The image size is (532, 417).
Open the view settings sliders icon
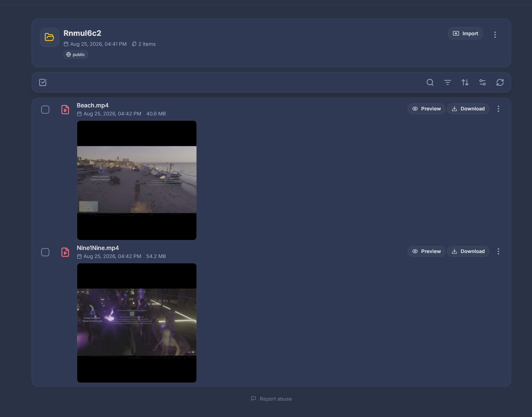482,82
